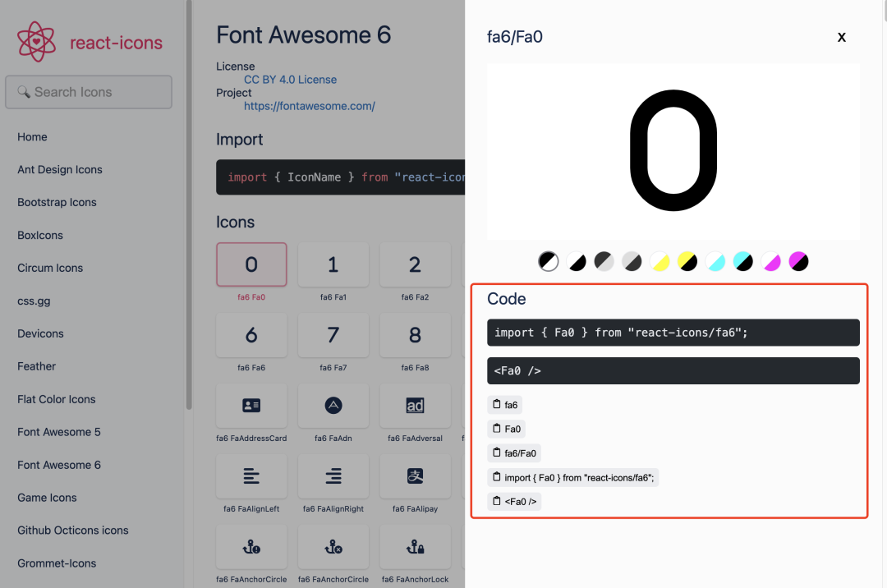This screenshot has height=588, width=887.
Task: Click the large 0 icon preview
Action: pyautogui.click(x=673, y=150)
